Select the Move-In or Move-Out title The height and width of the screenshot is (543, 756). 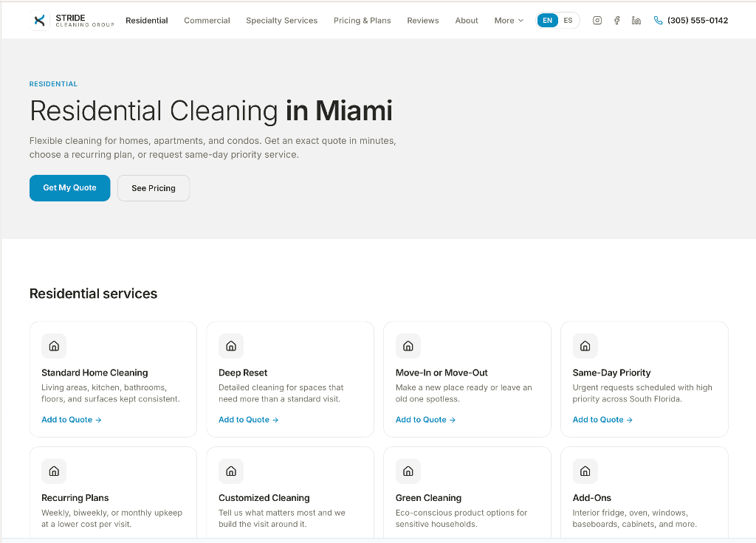(441, 373)
